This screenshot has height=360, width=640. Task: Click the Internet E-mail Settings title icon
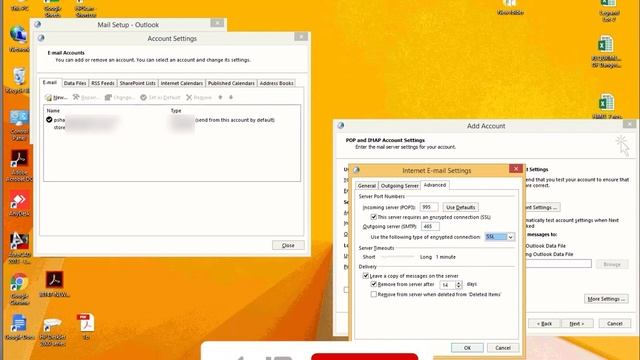pyautogui.click(x=356, y=170)
